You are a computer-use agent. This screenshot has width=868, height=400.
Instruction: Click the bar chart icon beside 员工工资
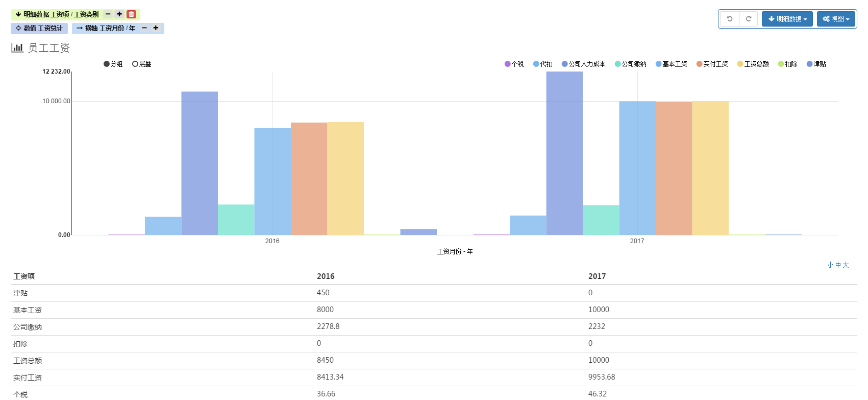tap(17, 48)
